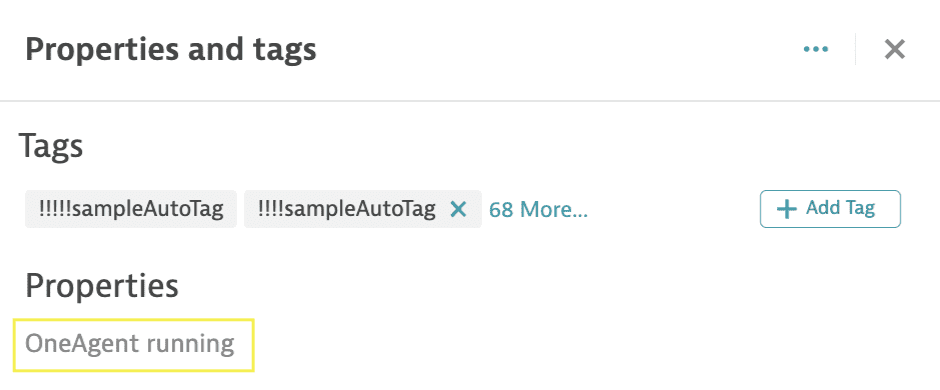
Task: Open the three-dot more options menu
Action: [815, 49]
